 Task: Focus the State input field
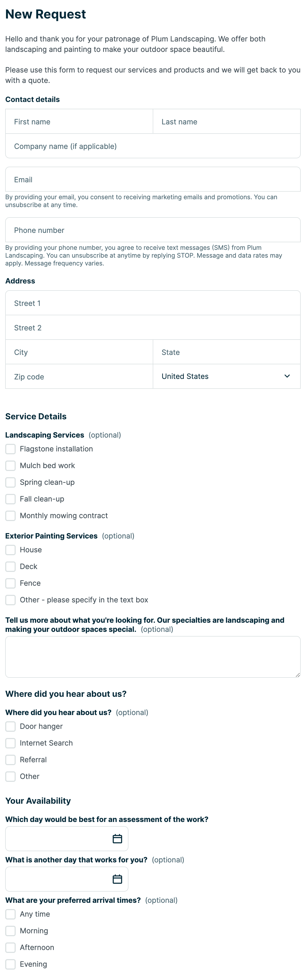(226, 352)
